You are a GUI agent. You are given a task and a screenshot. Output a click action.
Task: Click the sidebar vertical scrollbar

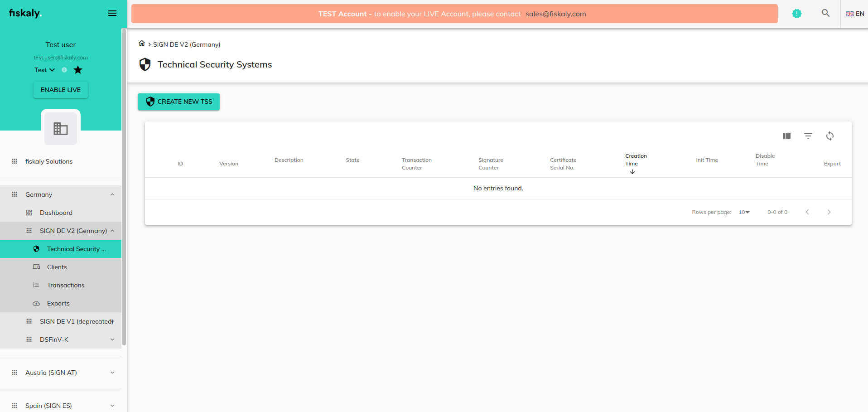(124, 187)
